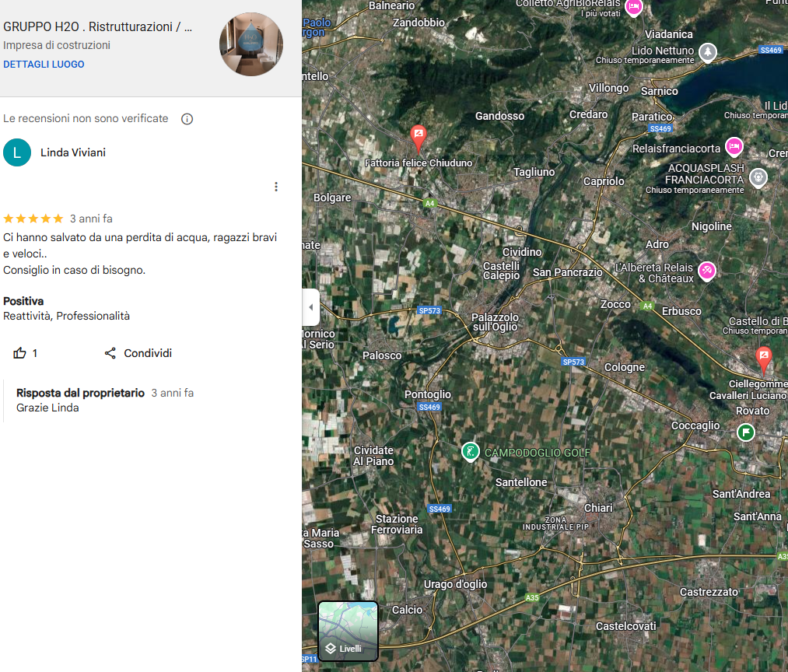Click the Villongo town label
The height and width of the screenshot is (672, 788).
(x=608, y=88)
